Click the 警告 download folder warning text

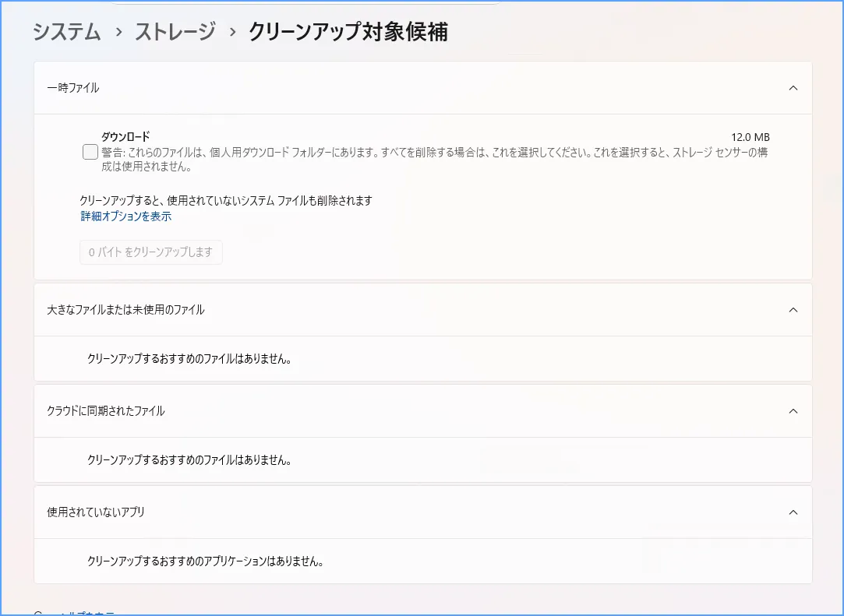(435, 159)
